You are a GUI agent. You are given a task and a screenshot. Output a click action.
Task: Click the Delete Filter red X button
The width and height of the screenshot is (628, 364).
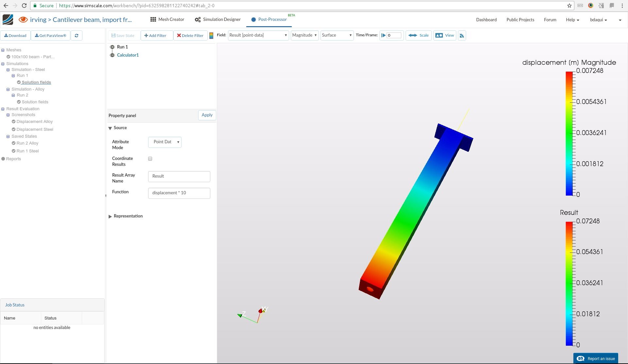pyautogui.click(x=190, y=36)
